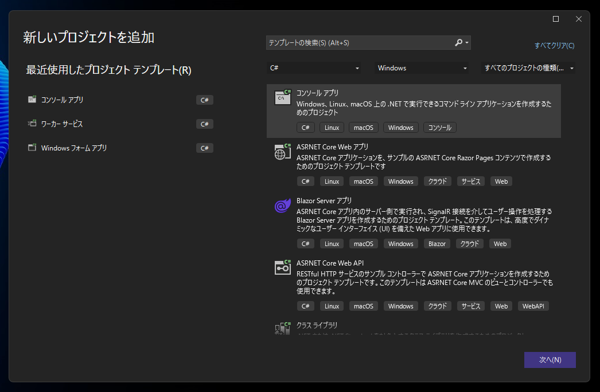Select the コンソール アプリ template title
Image resolution: width=600 pixels, height=392 pixels.
(x=317, y=93)
